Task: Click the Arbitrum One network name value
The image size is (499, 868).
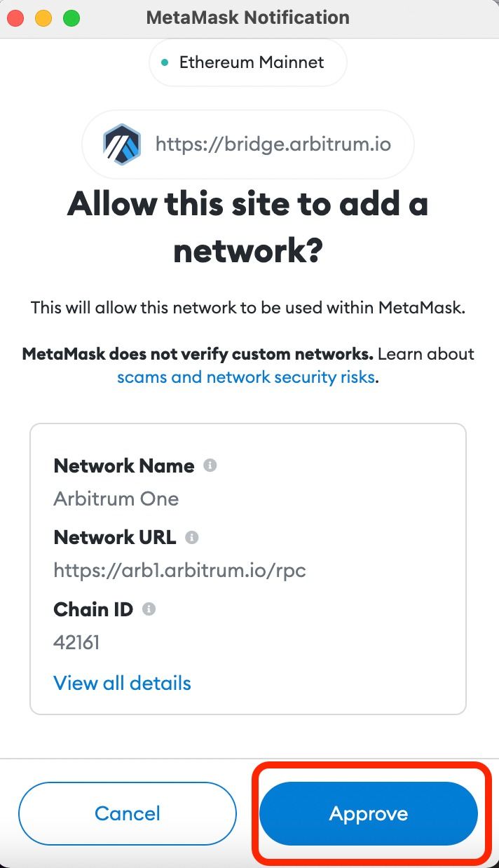Action: (116, 499)
